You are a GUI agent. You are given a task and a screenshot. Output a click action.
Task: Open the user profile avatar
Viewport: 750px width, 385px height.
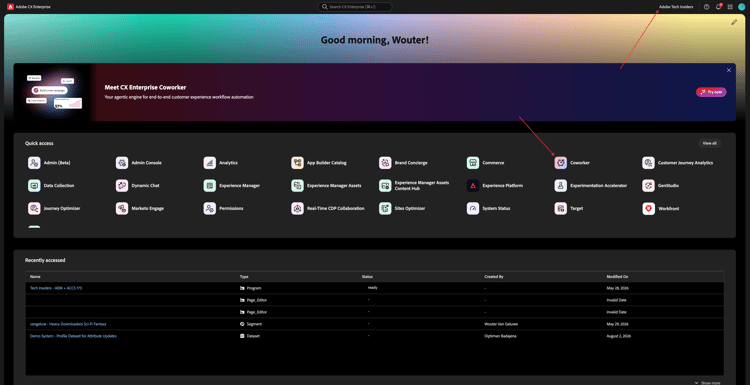(x=741, y=7)
